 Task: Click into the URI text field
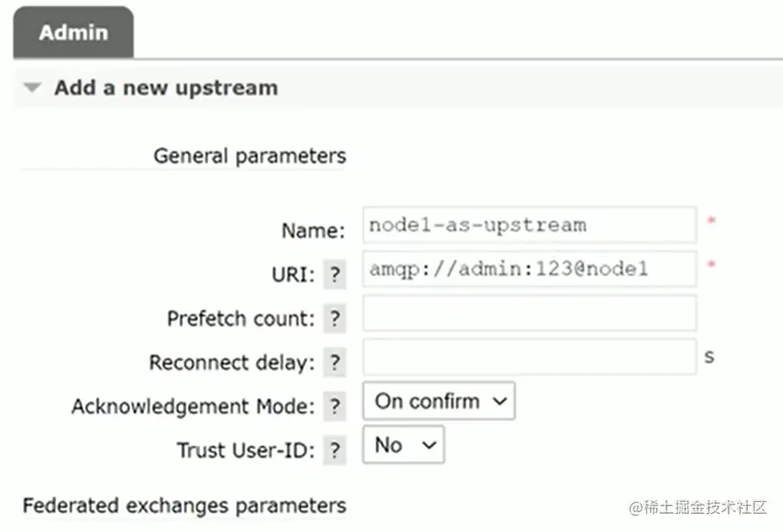(x=529, y=270)
